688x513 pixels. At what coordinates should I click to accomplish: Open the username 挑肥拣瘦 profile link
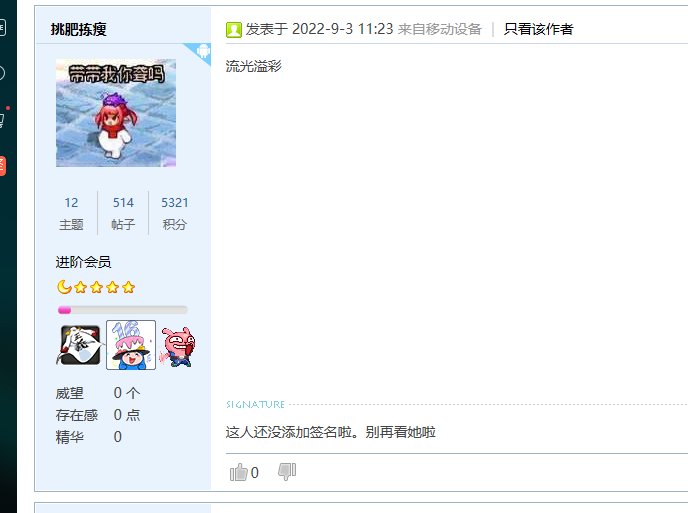(79, 29)
